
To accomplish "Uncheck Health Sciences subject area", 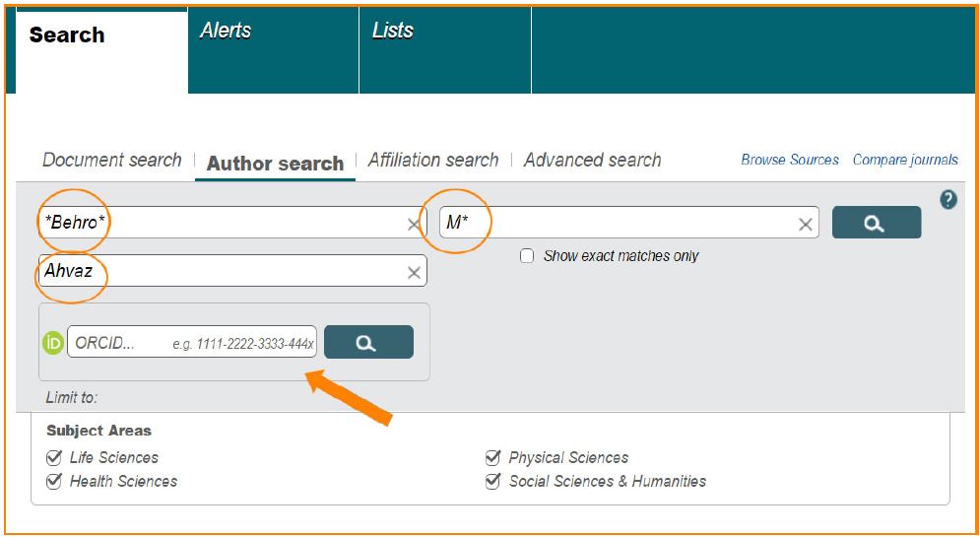I will tap(54, 481).
